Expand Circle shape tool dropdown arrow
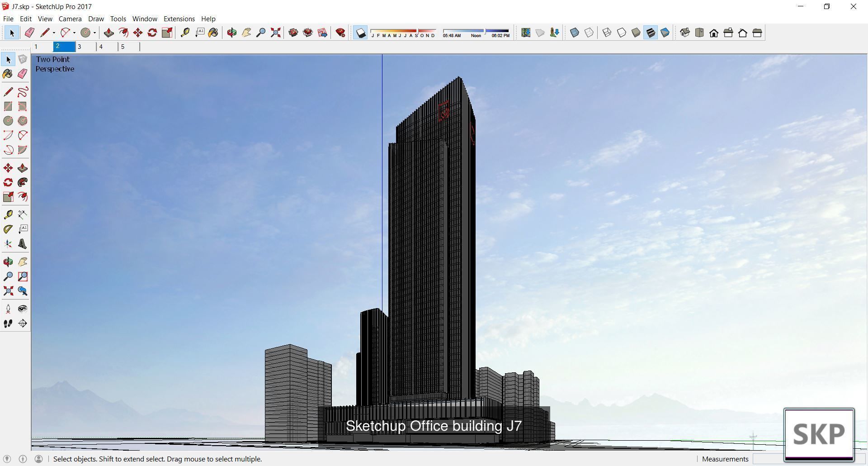 [94, 33]
